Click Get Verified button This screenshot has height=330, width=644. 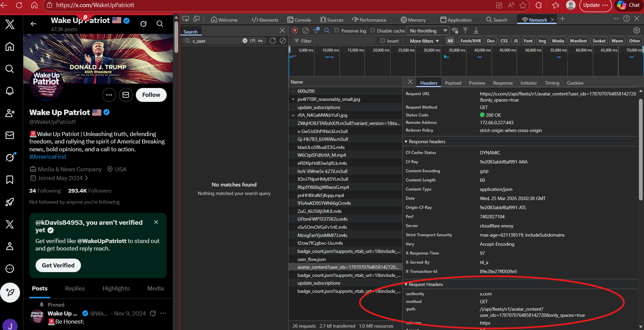point(58,265)
